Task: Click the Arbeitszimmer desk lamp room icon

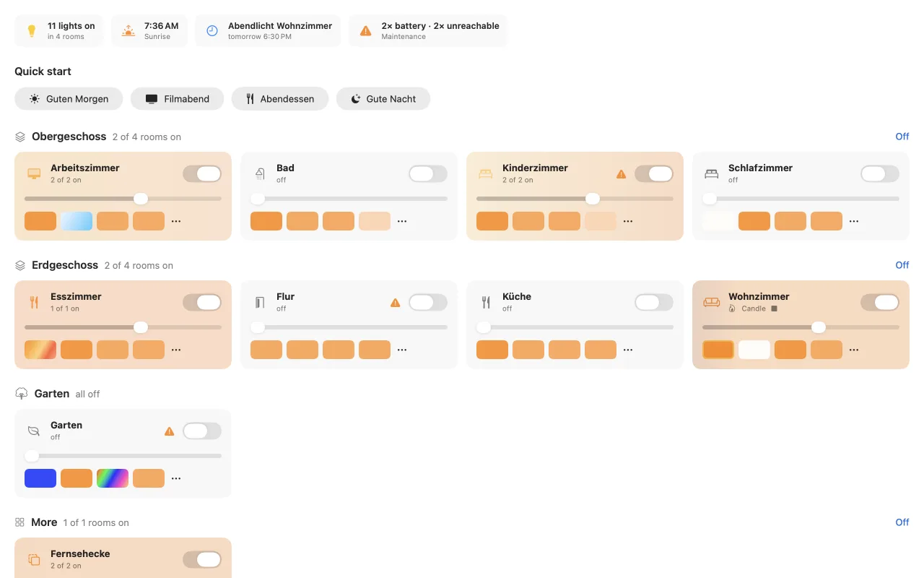Action: tap(34, 173)
